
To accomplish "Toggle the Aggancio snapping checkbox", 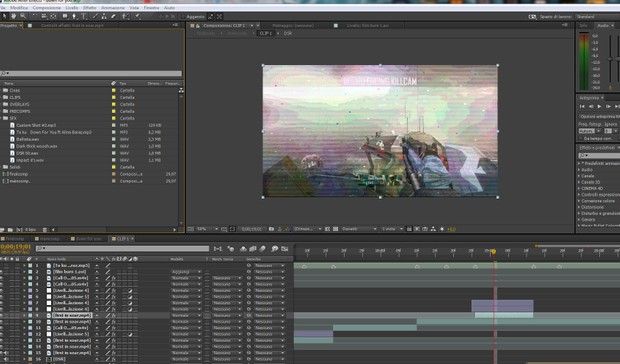I will pyautogui.click(x=183, y=17).
